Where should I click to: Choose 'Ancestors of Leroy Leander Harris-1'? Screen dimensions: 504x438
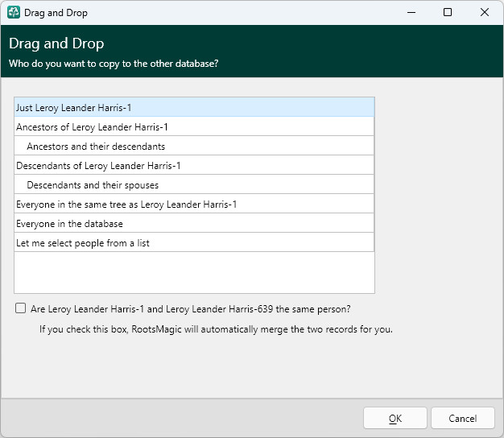coord(194,126)
